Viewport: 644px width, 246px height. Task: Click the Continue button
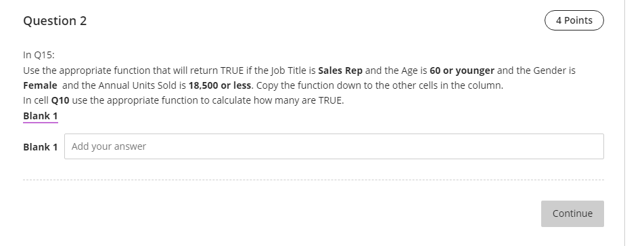tap(572, 213)
